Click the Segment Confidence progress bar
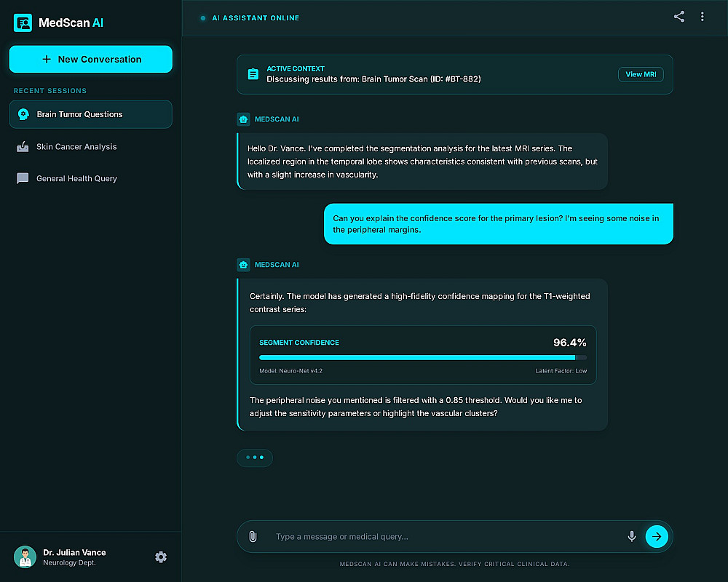The image size is (728, 582). pyautogui.click(x=422, y=357)
